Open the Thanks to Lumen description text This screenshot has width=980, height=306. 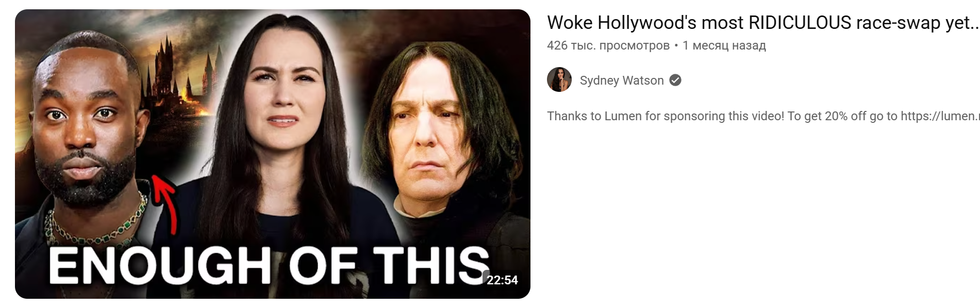[x=763, y=116]
